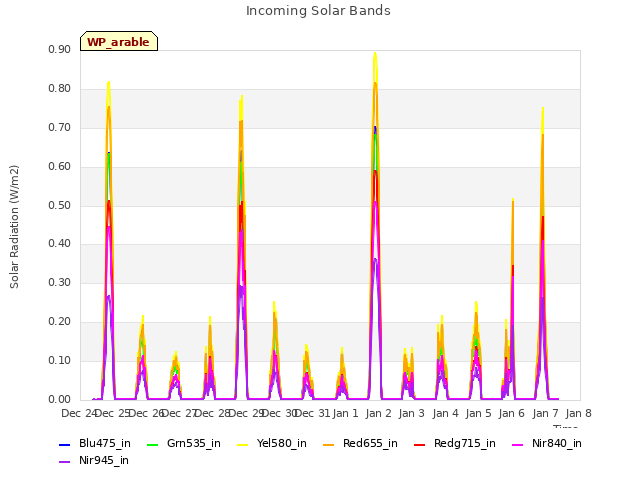Select the Yel580_in legend label
The image size is (640, 480).
tap(282, 444)
